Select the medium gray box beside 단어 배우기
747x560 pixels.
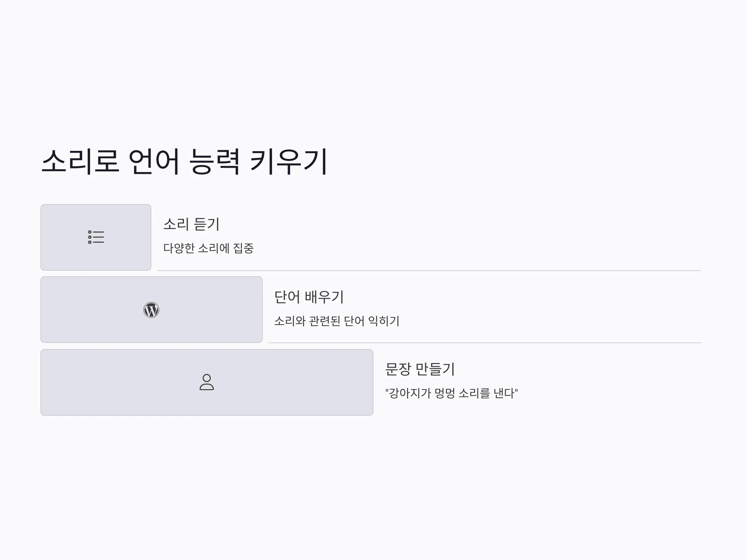[x=152, y=310]
